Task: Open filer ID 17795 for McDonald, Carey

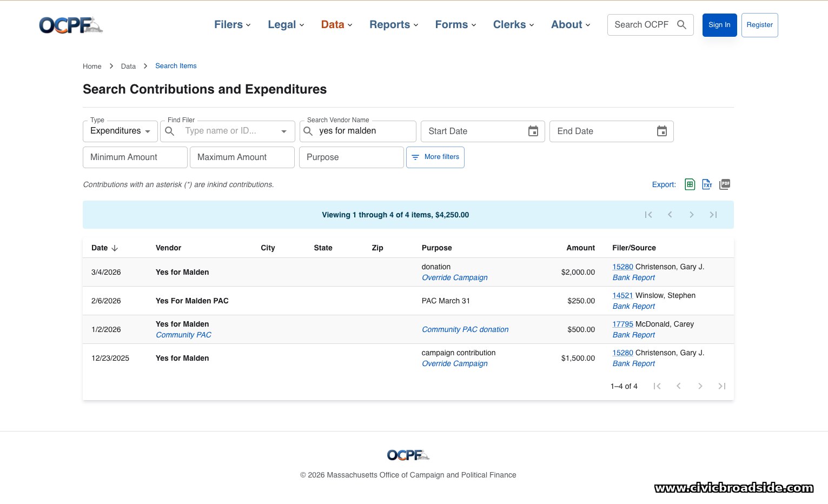Action: 622,324
